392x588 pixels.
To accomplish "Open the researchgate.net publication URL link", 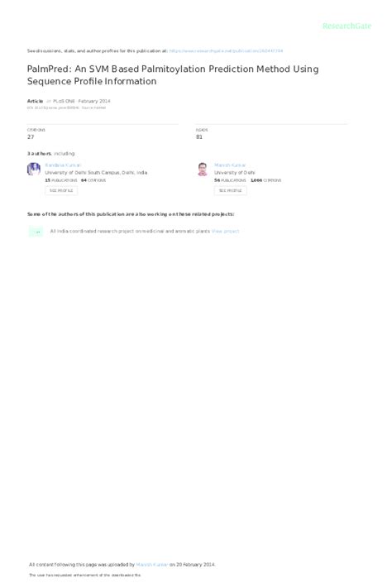I will 226,50.
